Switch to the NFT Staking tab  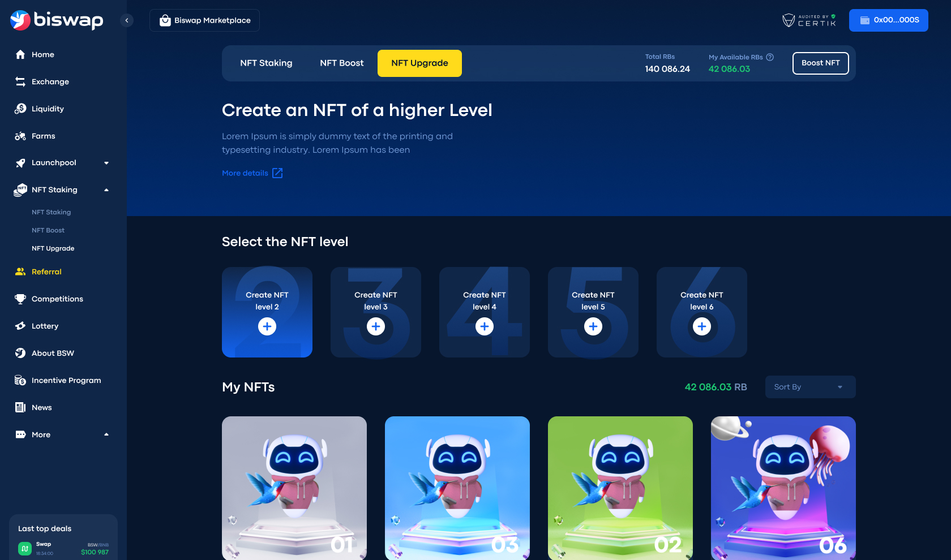[x=266, y=63]
